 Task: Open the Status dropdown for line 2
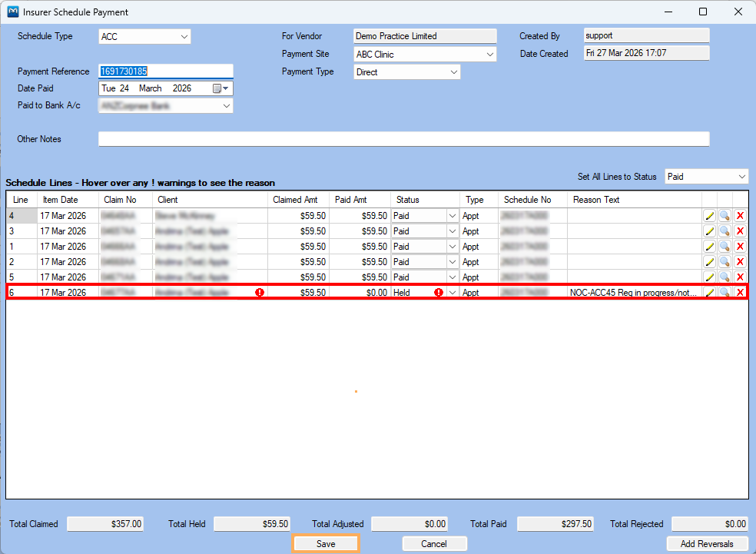[453, 262]
